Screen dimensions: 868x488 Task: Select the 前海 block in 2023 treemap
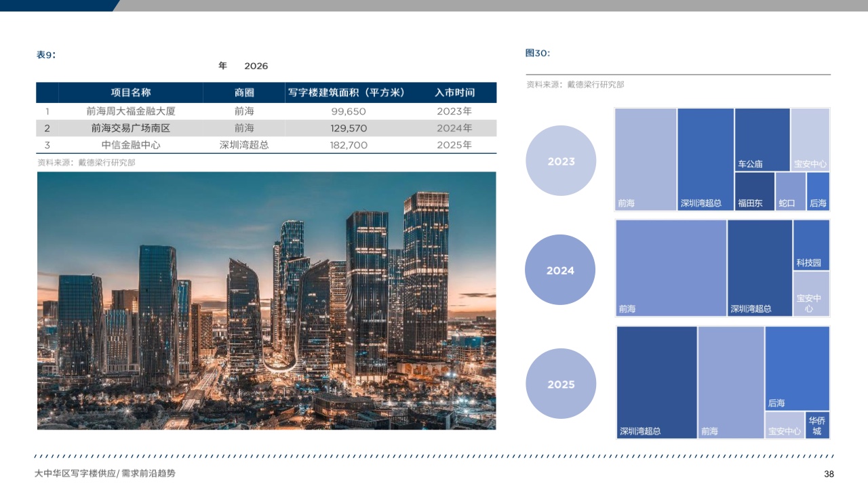click(x=646, y=159)
